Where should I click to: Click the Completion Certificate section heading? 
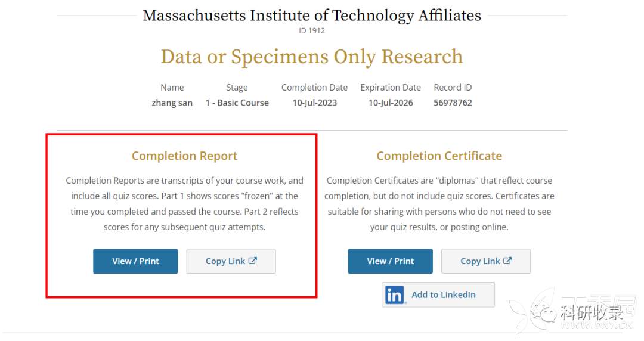tap(439, 156)
